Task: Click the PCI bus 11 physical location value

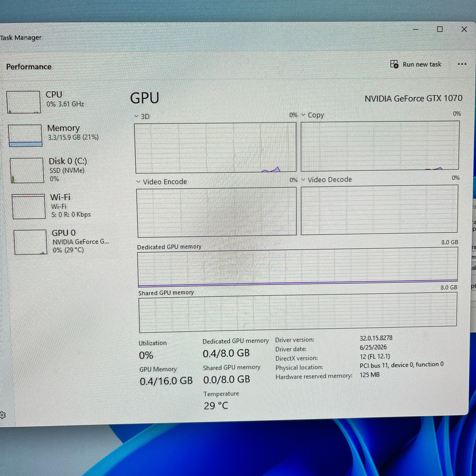Action: coord(401,364)
